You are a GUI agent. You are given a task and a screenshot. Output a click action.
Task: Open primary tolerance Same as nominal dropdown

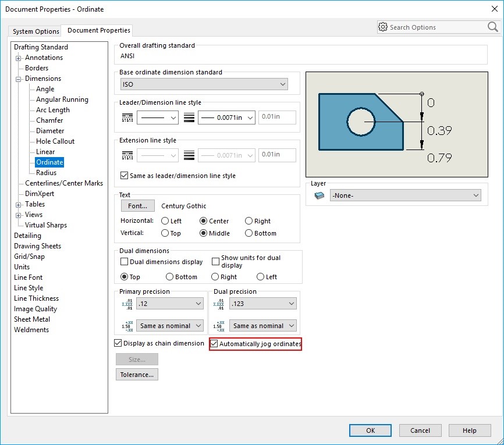[170, 326]
